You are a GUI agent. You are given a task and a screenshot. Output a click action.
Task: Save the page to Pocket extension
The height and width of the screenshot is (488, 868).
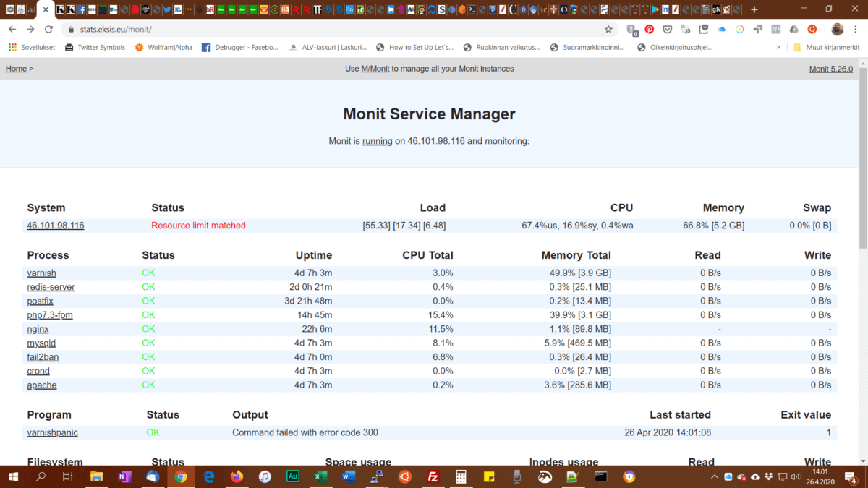(x=668, y=27)
